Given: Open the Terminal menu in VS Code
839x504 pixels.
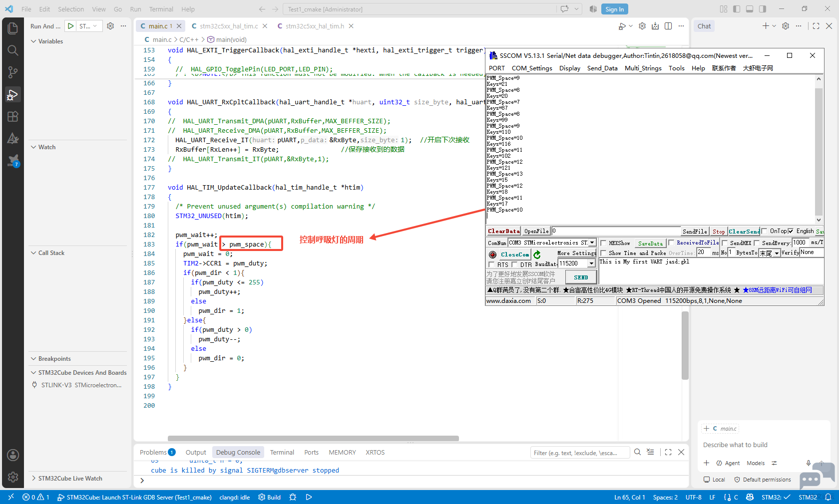Looking at the screenshot, I should pyautogui.click(x=161, y=9).
